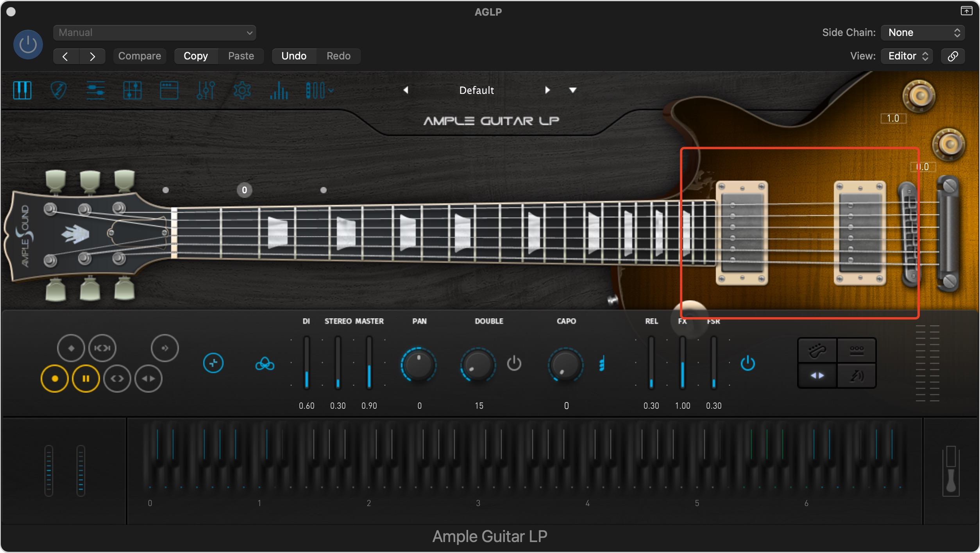Open the View Editor selector

coord(907,56)
